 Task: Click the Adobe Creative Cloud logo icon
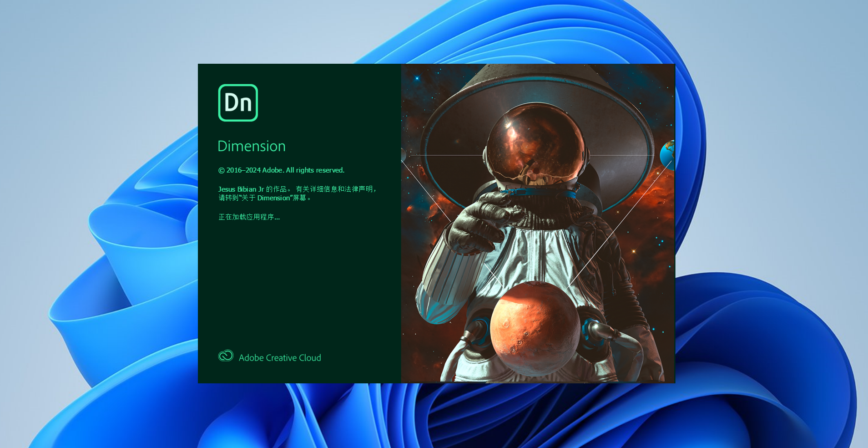(226, 356)
